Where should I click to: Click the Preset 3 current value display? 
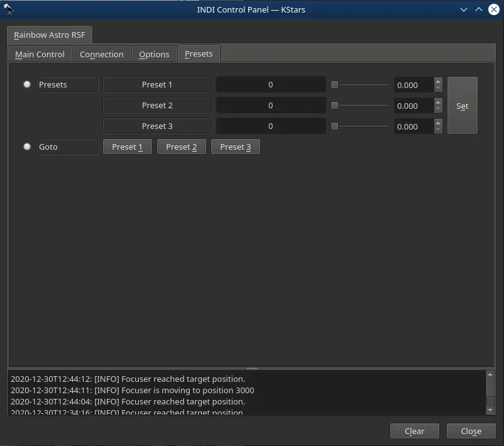pyautogui.click(x=271, y=126)
